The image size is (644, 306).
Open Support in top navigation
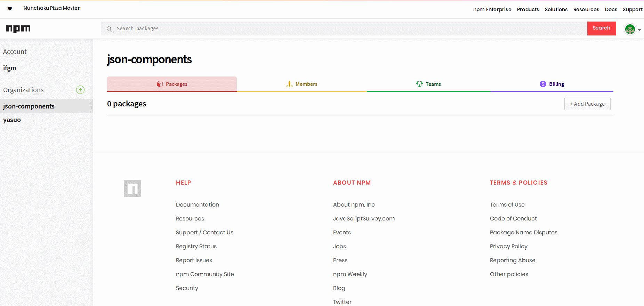(633, 9)
